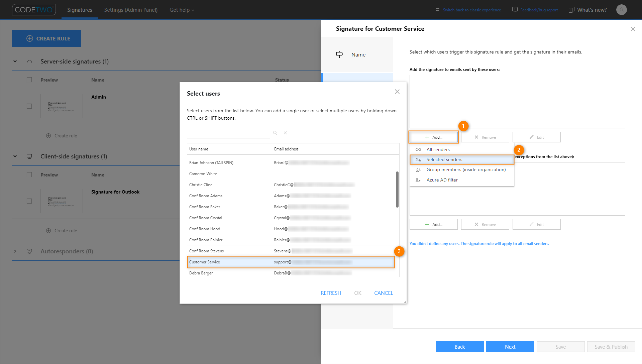The width and height of the screenshot is (642, 364).
Task: Tick the checkbox for Signature for Outlook
Action: click(x=29, y=201)
